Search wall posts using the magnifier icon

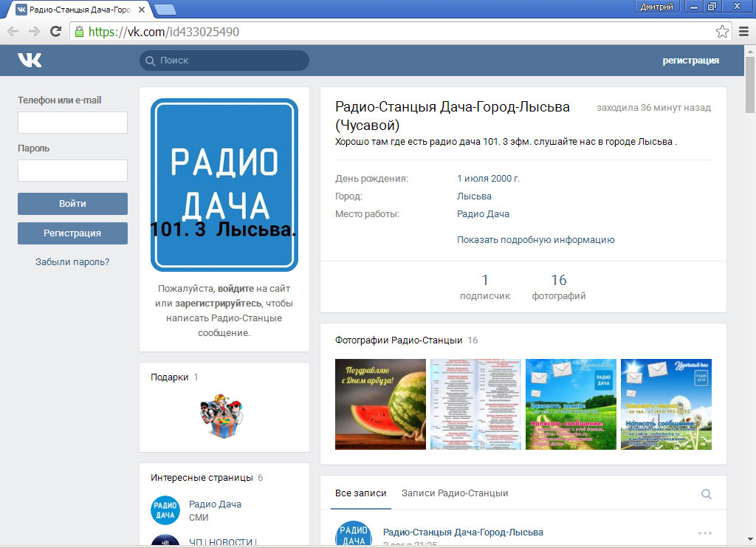[707, 494]
